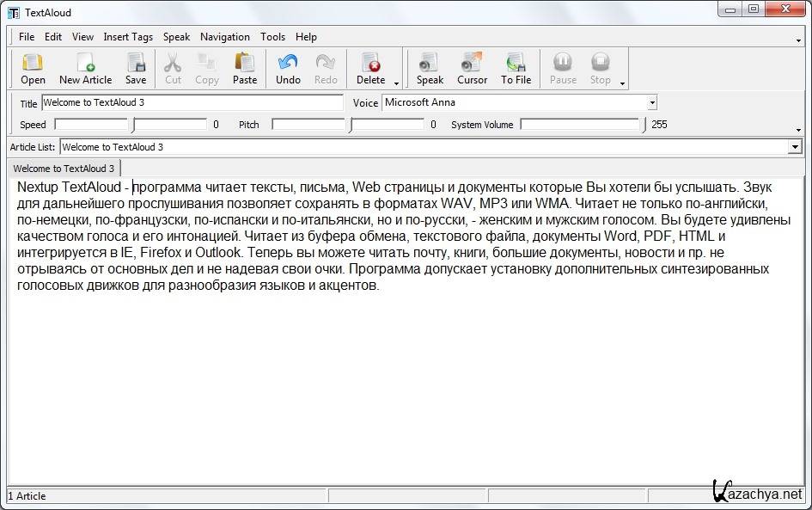Export speech using To File icon
The height and width of the screenshot is (510, 812).
(516, 68)
